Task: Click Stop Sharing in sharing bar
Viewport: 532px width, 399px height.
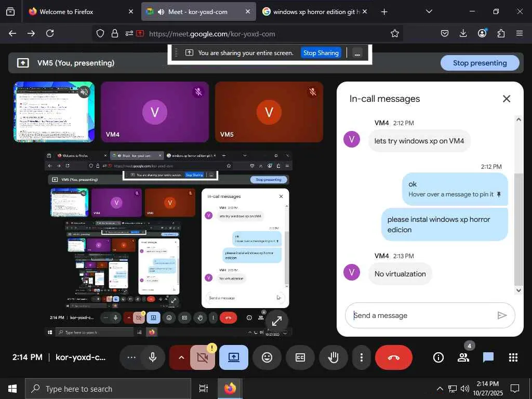Action: pos(321,53)
